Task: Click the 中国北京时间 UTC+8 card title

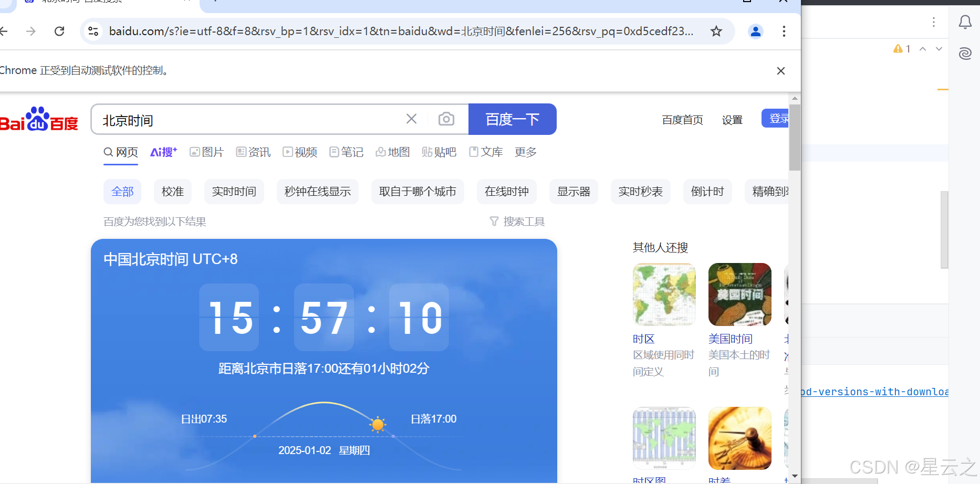Action: click(171, 259)
